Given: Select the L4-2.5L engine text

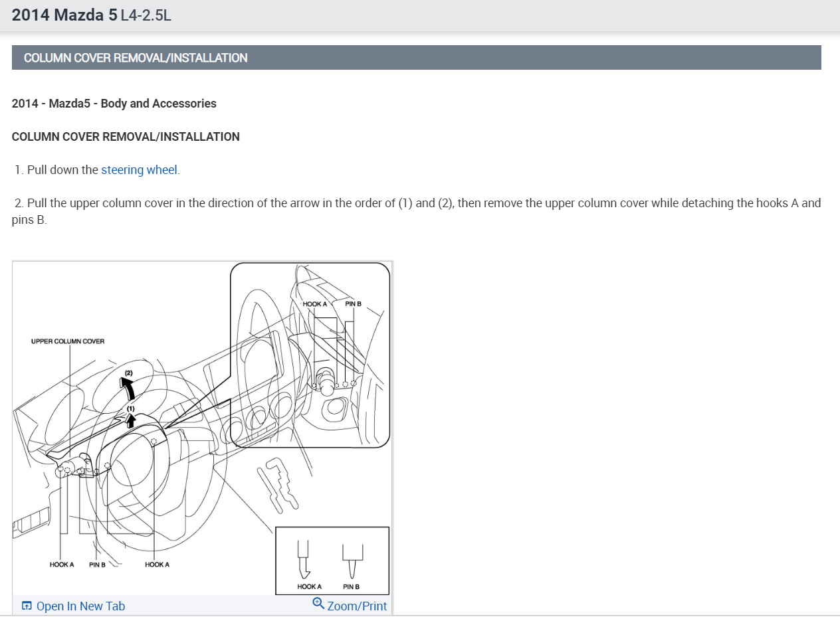Looking at the screenshot, I should click(146, 15).
